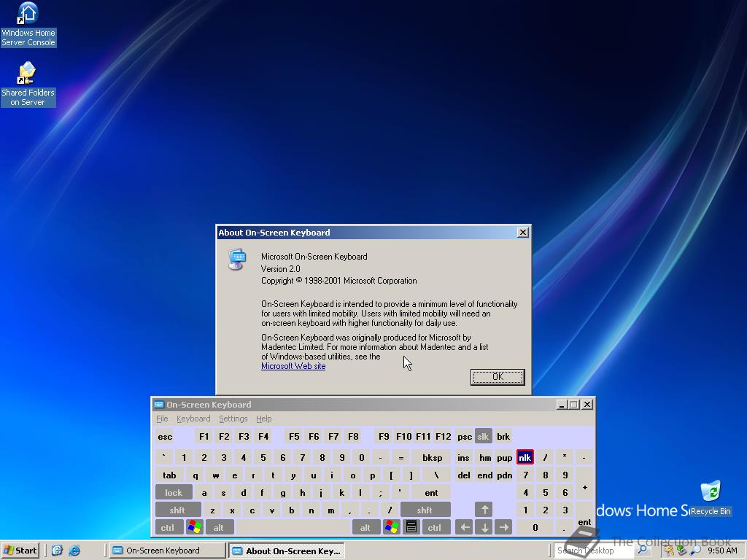
Task: Click the del delete key
Action: pyautogui.click(x=463, y=475)
